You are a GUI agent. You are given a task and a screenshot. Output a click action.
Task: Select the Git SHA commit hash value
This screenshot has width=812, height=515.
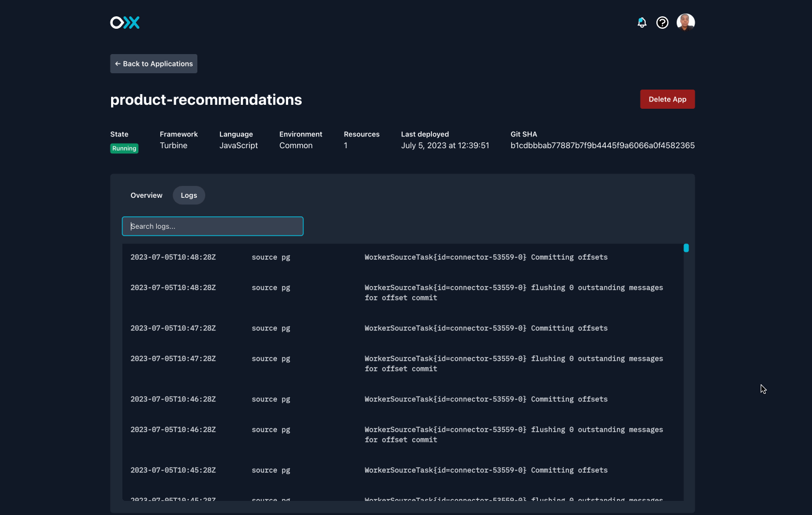pyautogui.click(x=602, y=145)
